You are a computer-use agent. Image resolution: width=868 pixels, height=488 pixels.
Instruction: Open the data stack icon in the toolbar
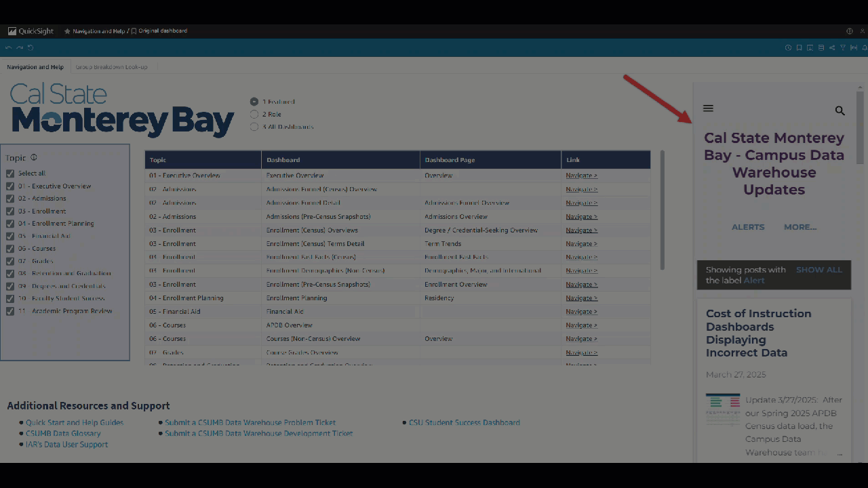pos(821,47)
